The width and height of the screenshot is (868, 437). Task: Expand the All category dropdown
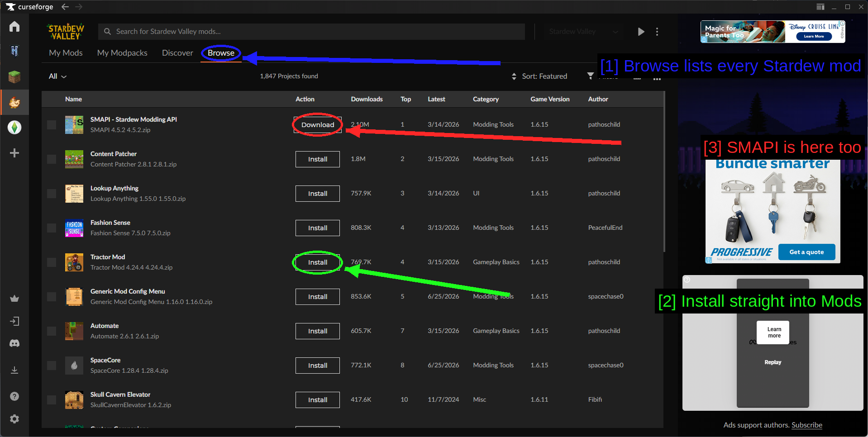[57, 76]
